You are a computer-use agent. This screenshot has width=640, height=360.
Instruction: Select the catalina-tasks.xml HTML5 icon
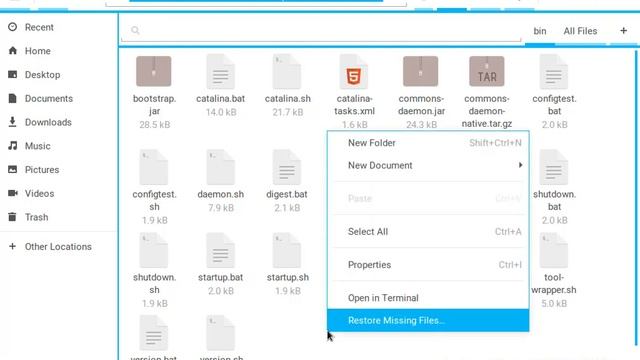[x=353, y=72]
